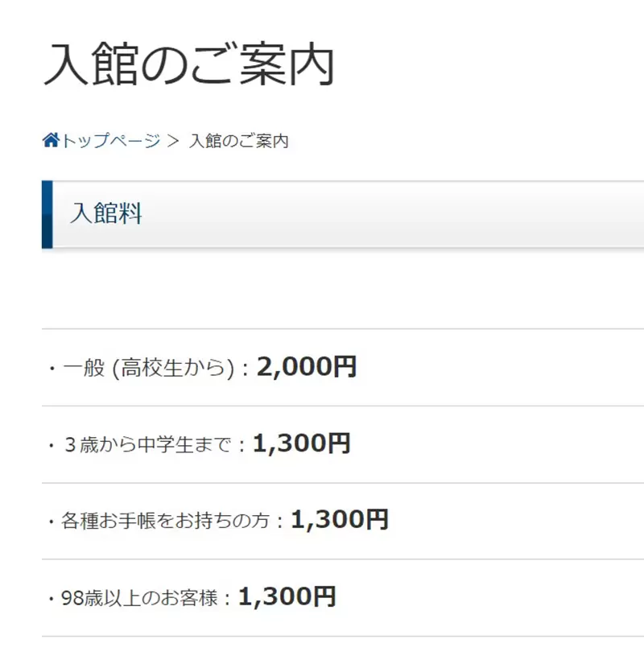Open the トップページ breadcrumb link
The image size is (644, 664).
point(111,141)
